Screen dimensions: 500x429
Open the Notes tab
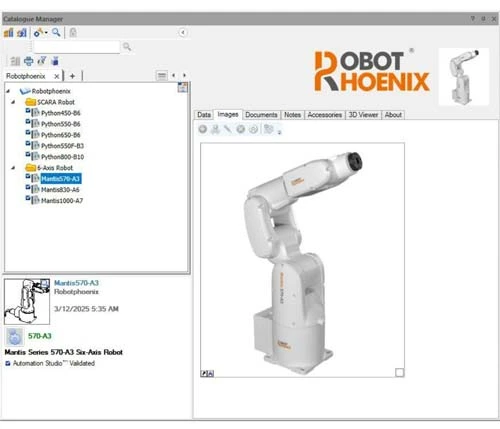(292, 115)
